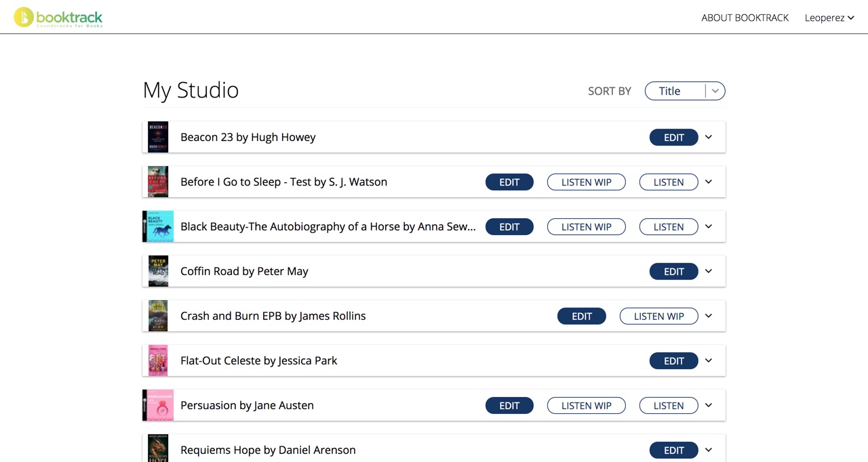The height and width of the screenshot is (462, 868).
Task: Expand options for Coffin Road
Action: coord(709,271)
